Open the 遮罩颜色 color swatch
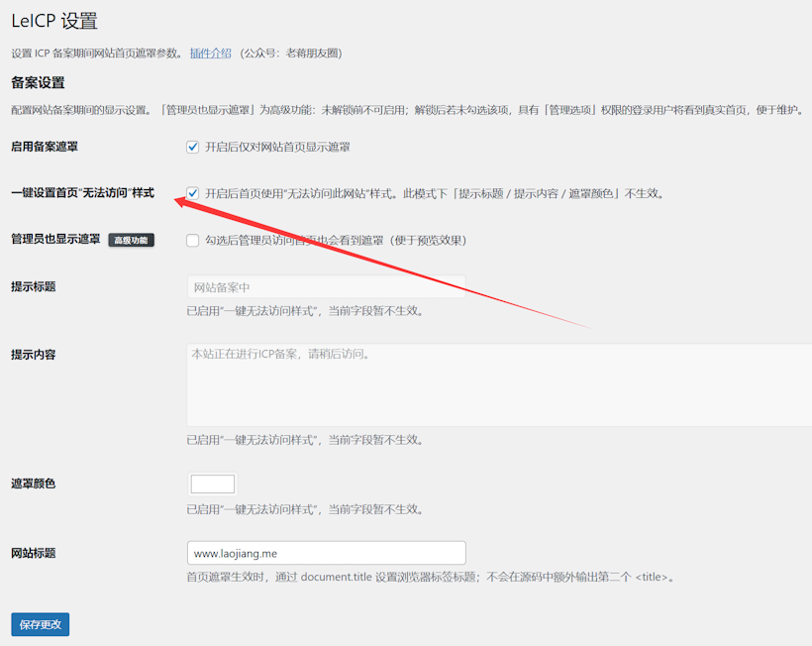 point(212,484)
